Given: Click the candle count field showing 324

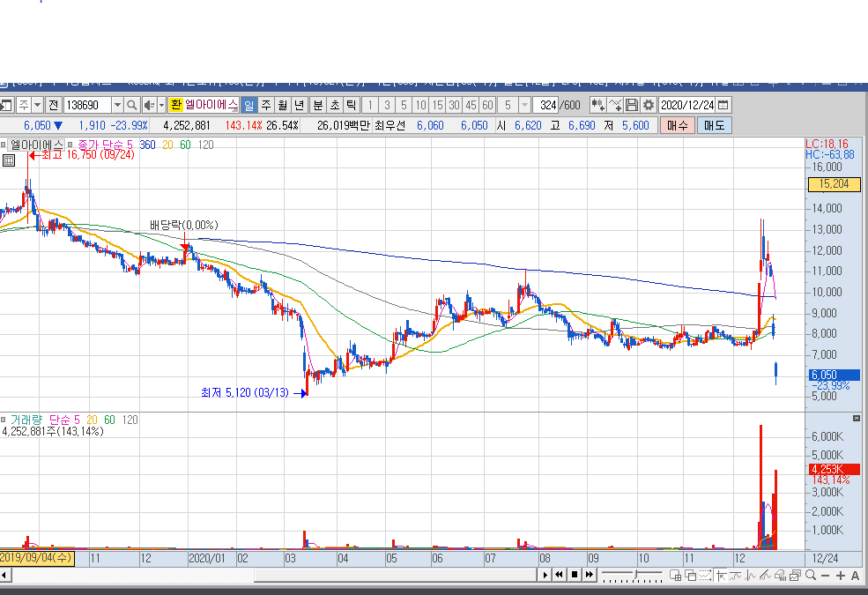Looking at the screenshot, I should click(x=546, y=105).
